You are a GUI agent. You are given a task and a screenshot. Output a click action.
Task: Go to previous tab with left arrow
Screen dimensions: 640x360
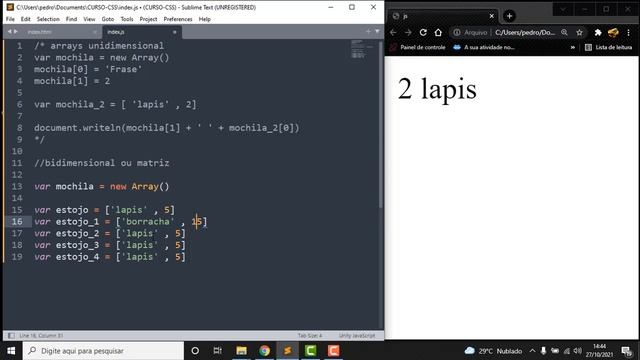9,31
